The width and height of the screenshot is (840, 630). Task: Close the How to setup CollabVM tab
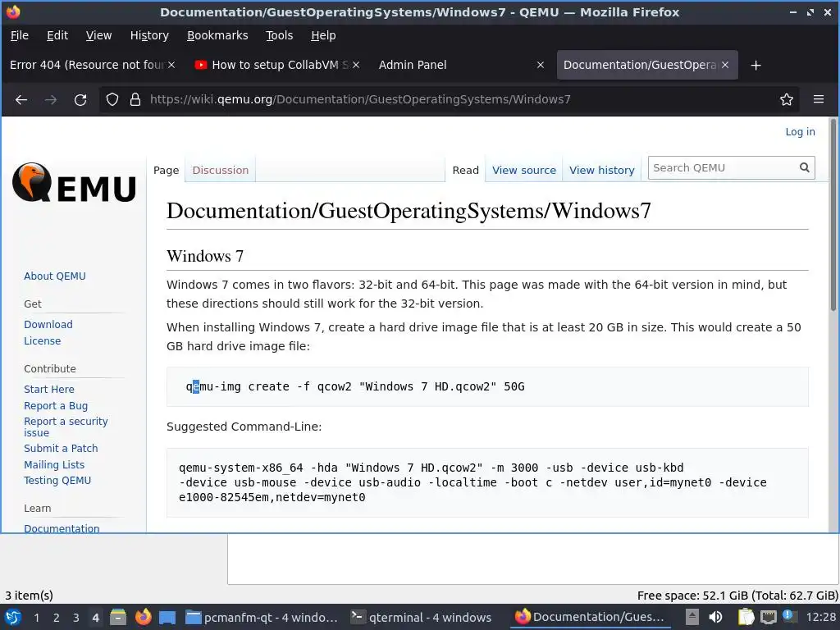(356, 65)
